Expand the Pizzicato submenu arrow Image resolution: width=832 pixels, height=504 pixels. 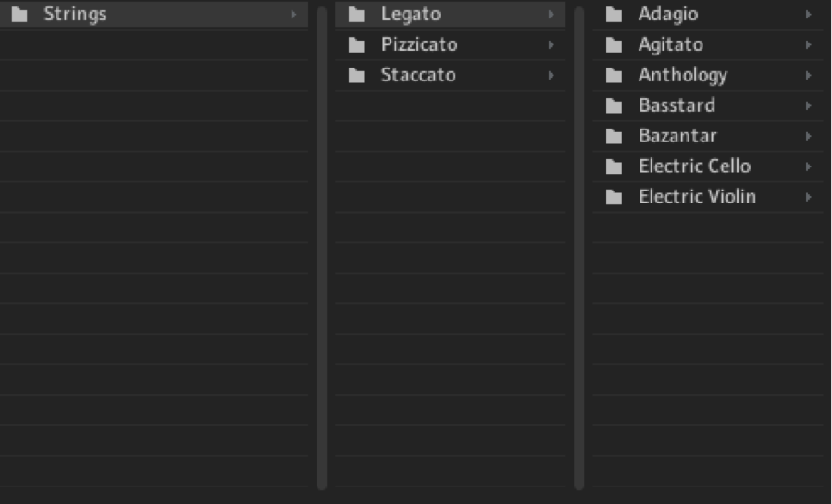click(551, 45)
